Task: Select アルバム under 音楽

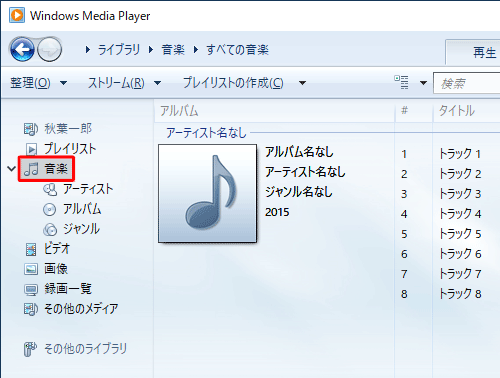Action: [x=82, y=209]
